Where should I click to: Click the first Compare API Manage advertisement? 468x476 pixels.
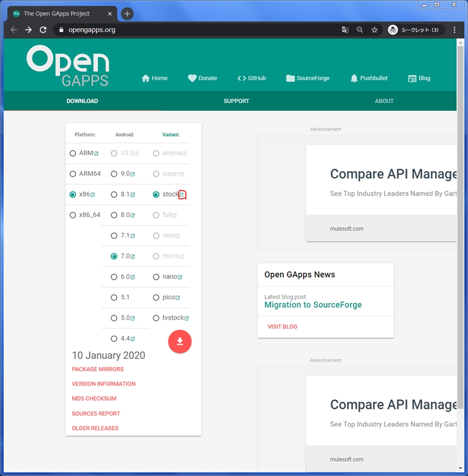pos(381,193)
